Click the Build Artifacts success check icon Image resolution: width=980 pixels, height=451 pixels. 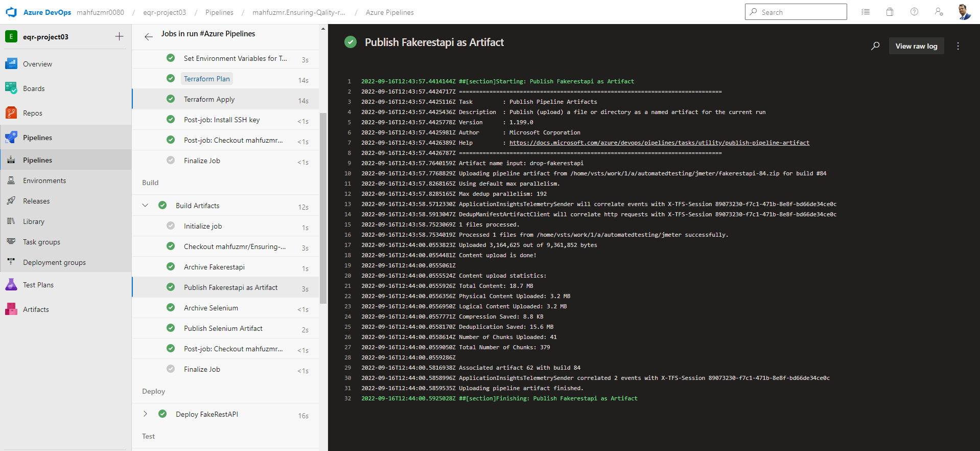pyautogui.click(x=162, y=205)
